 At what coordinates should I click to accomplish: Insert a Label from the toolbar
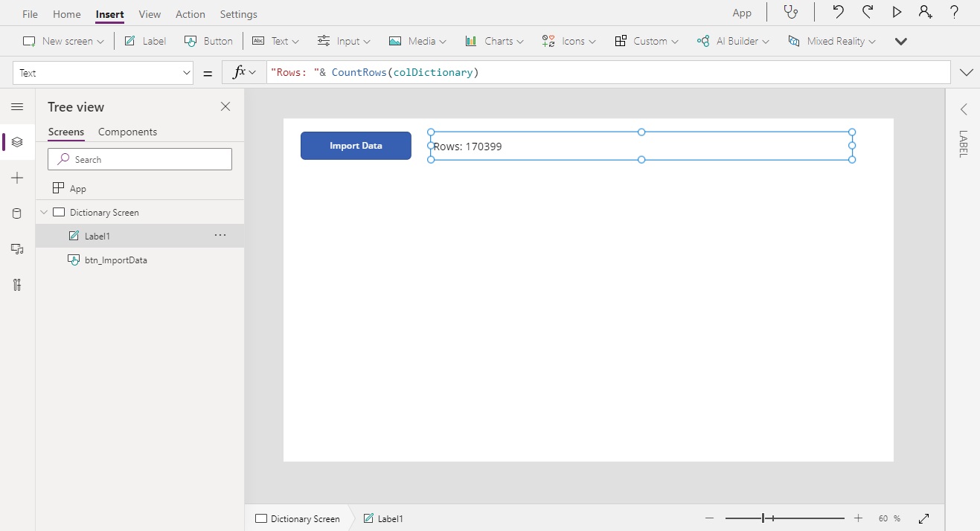click(x=144, y=41)
